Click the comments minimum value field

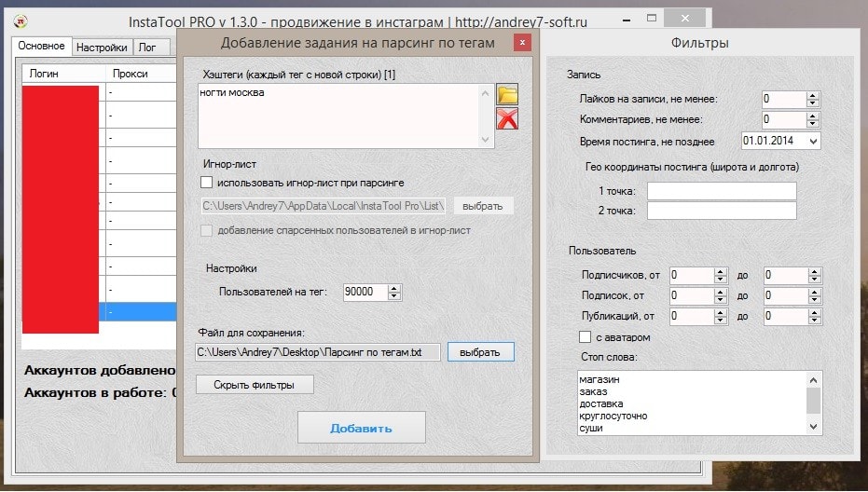[x=784, y=119]
